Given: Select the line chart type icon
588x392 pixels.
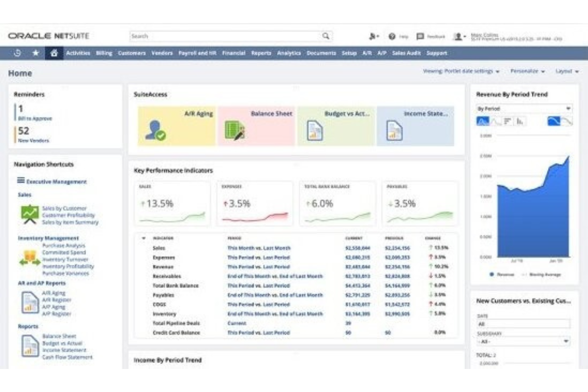Looking at the screenshot, I should pyautogui.click(x=495, y=122).
